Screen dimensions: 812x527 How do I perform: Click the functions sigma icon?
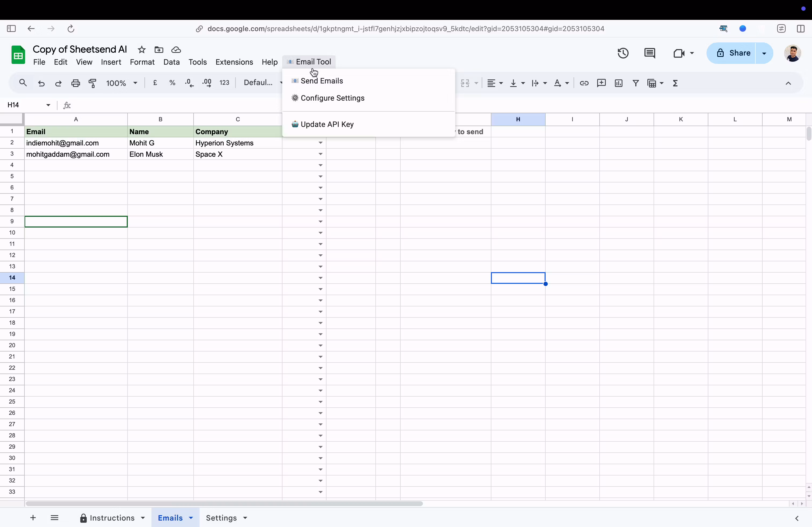click(676, 83)
